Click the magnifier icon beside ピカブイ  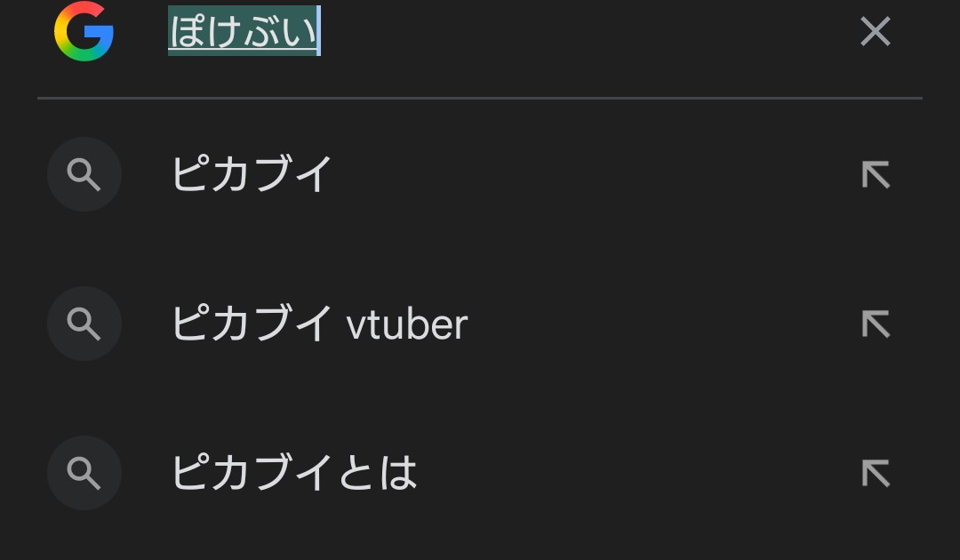click(x=84, y=175)
